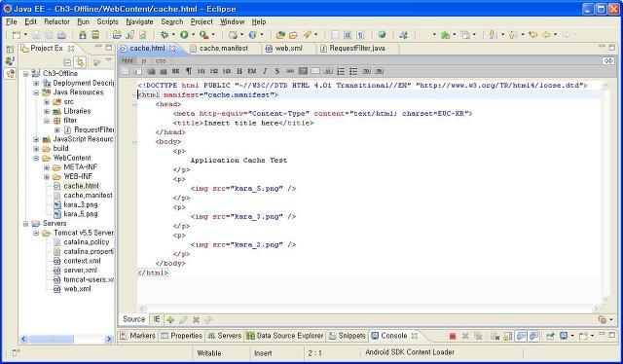Screen dimensions: 623x364
Task: Insert bold tag with B icon
Action: 239,71
